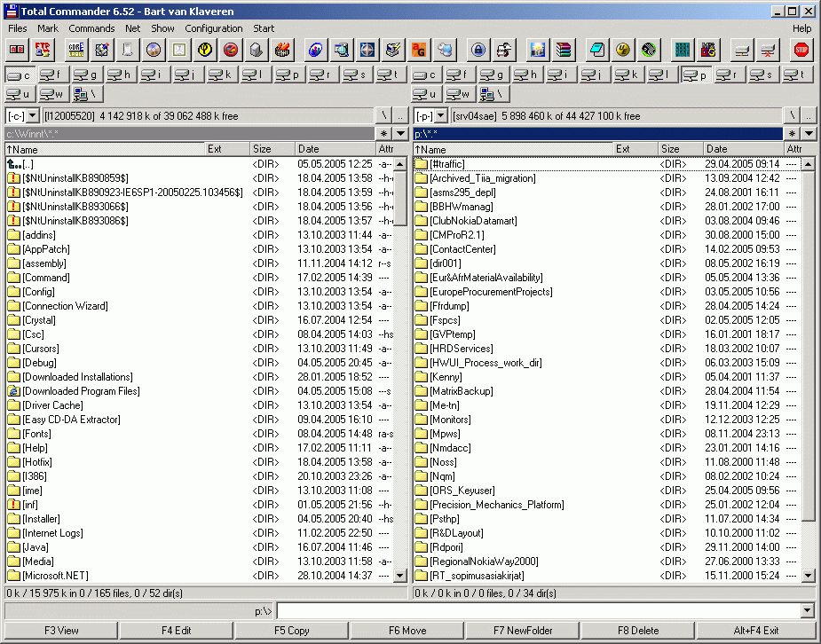Screen dimensions: 821x644
Task: Click into the command line input field
Action: click(x=539, y=610)
